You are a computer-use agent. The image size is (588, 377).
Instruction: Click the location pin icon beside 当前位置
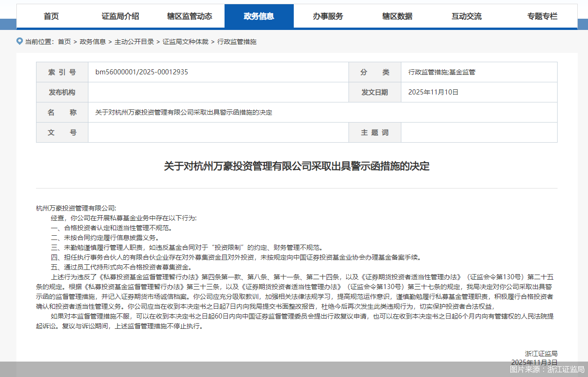coord(19,41)
